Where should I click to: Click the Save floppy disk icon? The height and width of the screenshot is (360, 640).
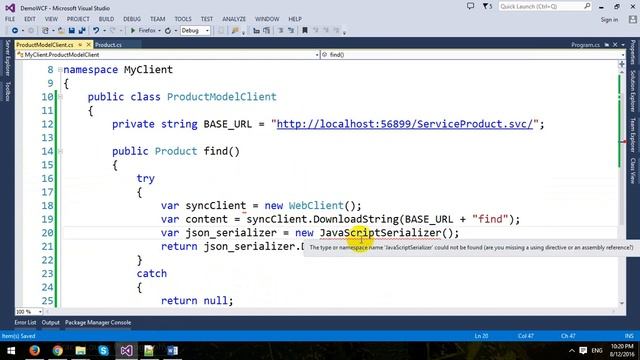point(71,31)
